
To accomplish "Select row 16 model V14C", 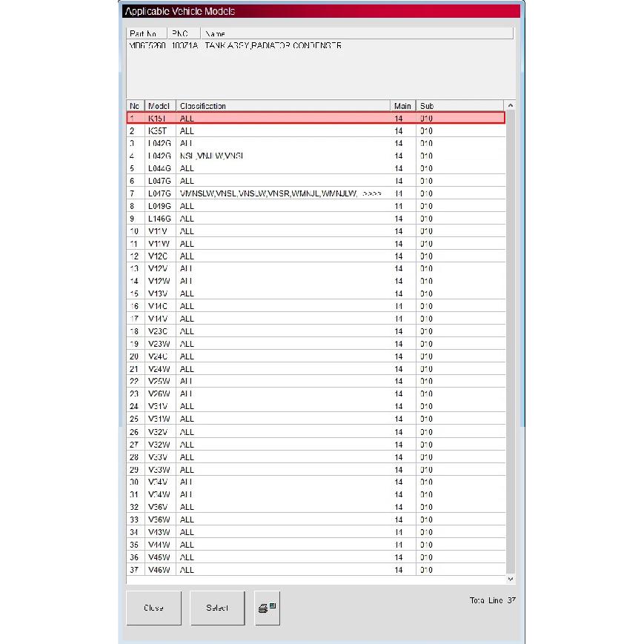I will (316, 306).
